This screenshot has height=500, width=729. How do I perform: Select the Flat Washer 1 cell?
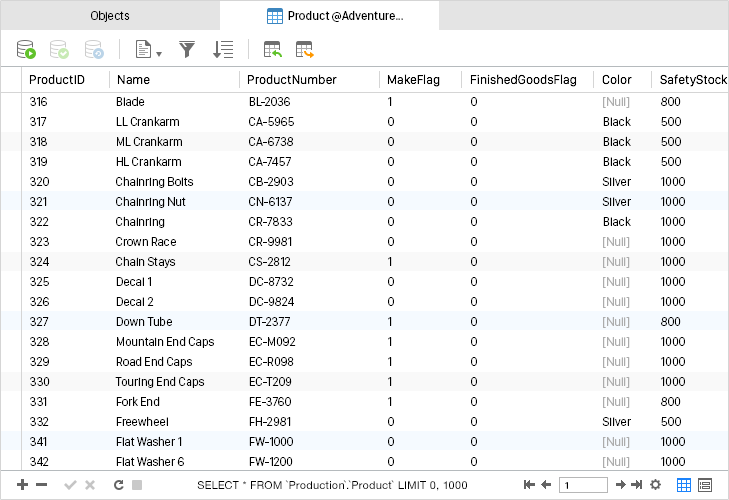149,442
